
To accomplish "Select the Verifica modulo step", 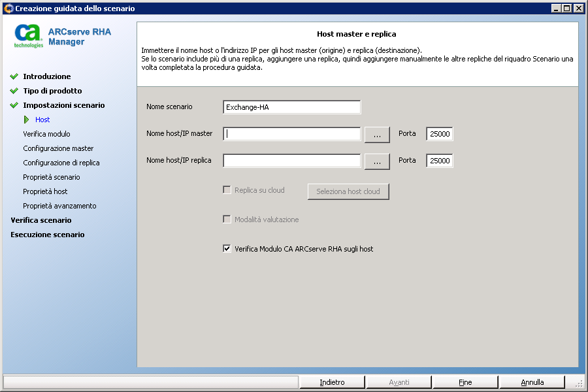I will pos(46,134).
